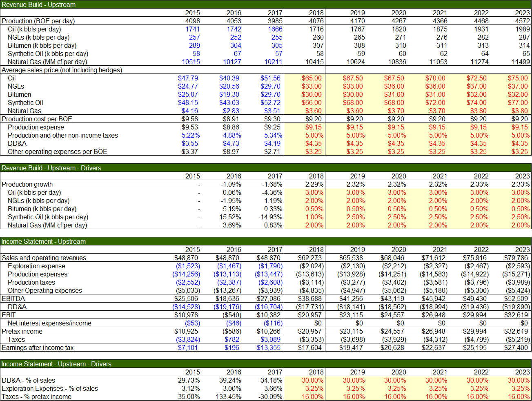
Task: Click the 2016 DD&A value $4.73
Action: 231,143
